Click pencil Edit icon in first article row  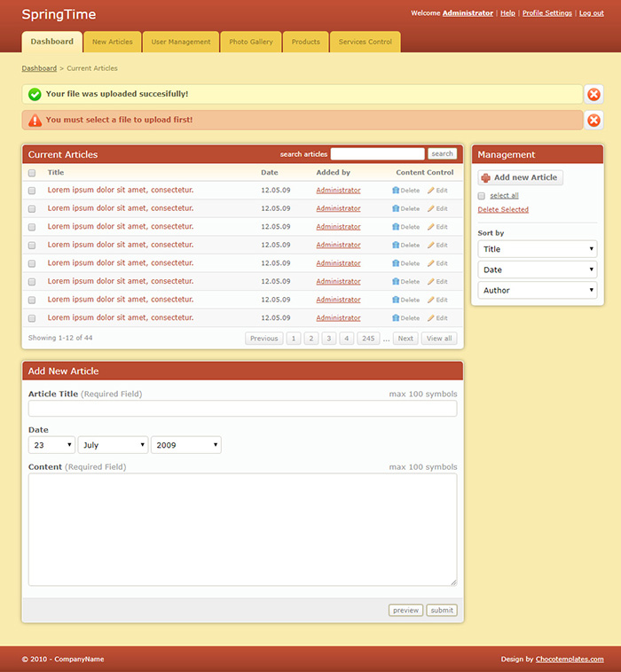431,191
